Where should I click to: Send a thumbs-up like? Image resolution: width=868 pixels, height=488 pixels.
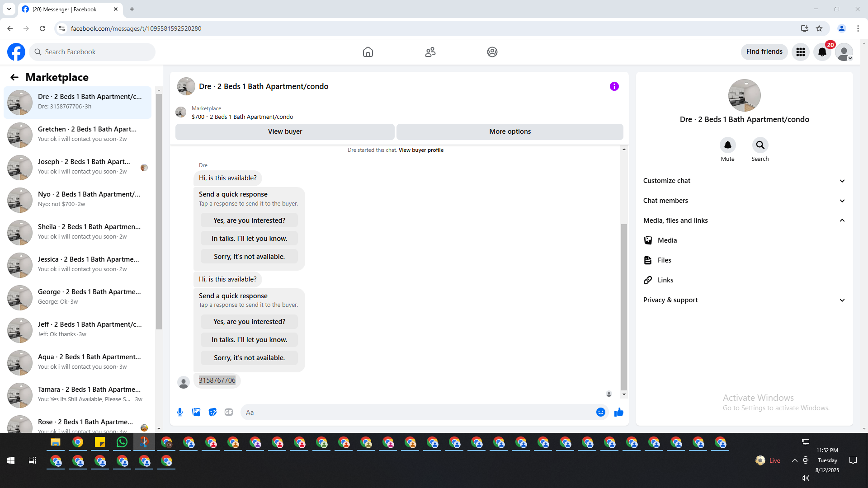pyautogui.click(x=619, y=412)
